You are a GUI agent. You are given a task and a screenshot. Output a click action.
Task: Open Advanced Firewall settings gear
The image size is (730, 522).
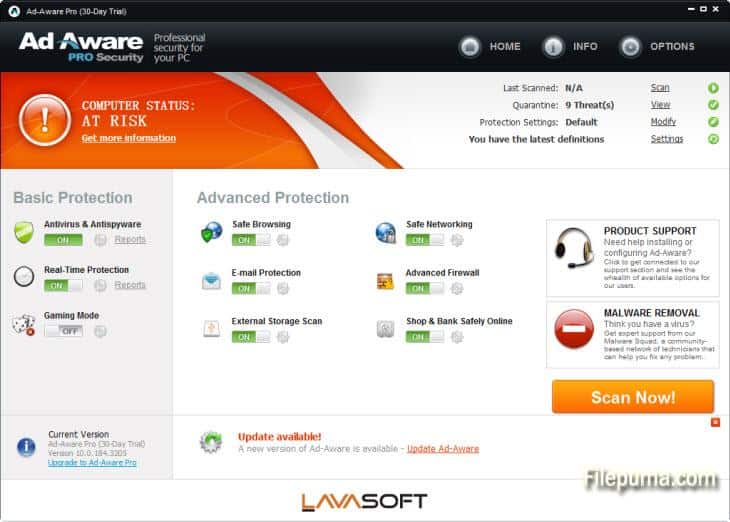tap(457, 288)
